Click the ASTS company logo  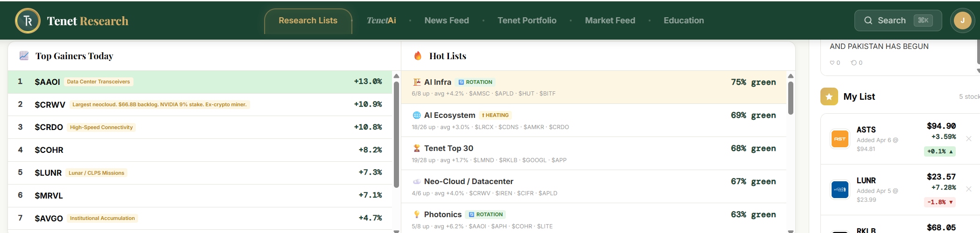(840, 139)
